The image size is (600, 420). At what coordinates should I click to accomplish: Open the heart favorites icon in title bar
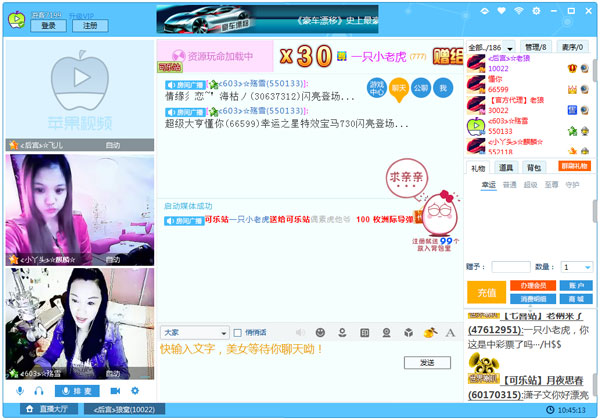(x=501, y=11)
